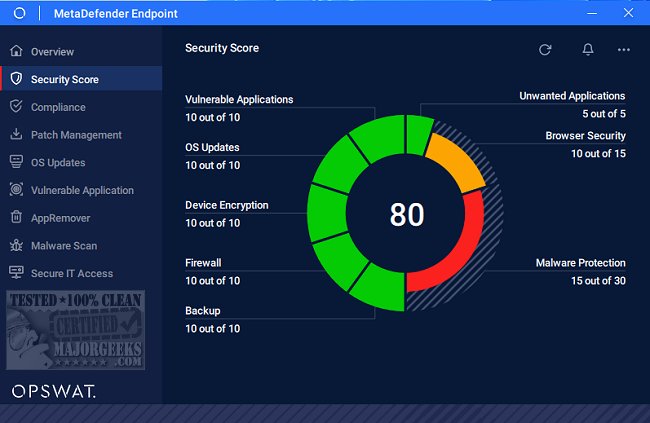Minimize the MetaDefender Endpoint window
Image resolution: width=650 pixels, height=423 pixels.
pyautogui.click(x=592, y=13)
